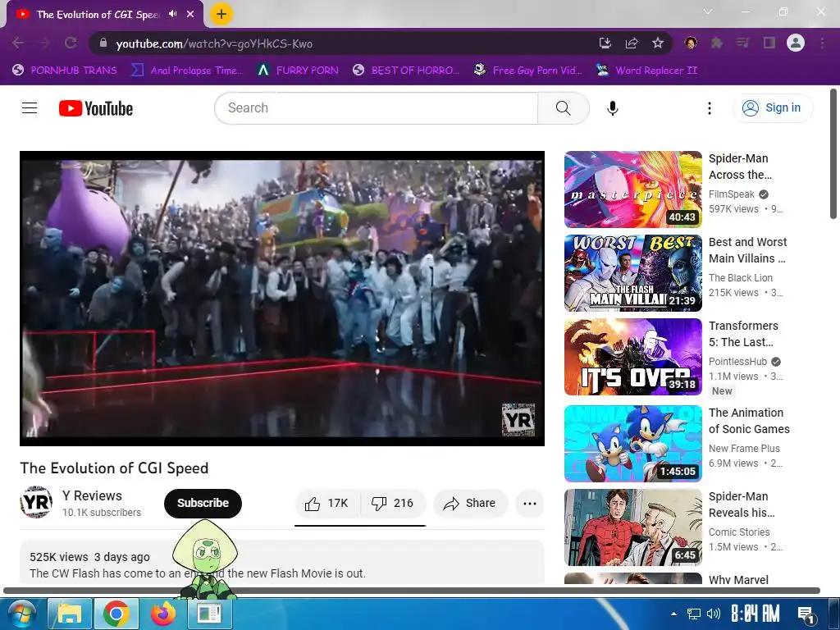Go to YouTube home via logo
This screenshot has height=630, width=840.
click(x=96, y=108)
